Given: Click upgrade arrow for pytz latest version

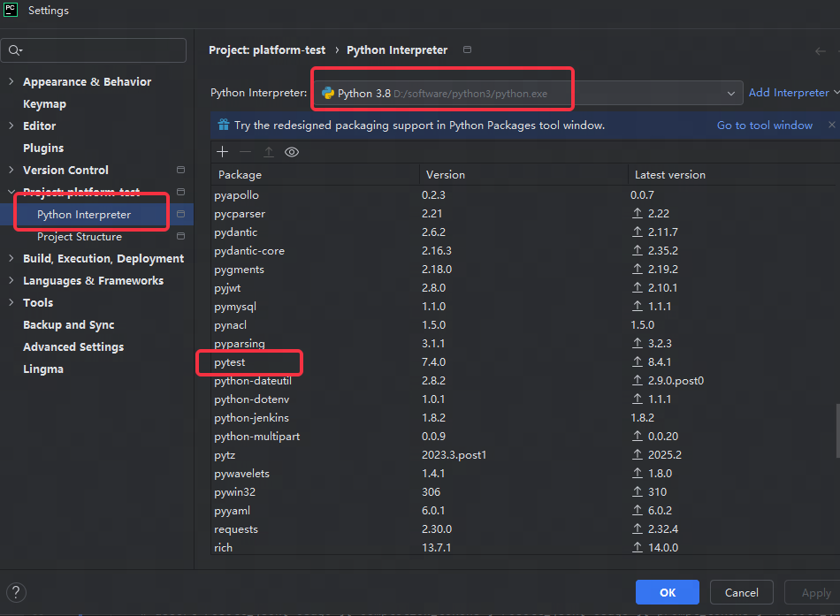Looking at the screenshot, I should (637, 455).
